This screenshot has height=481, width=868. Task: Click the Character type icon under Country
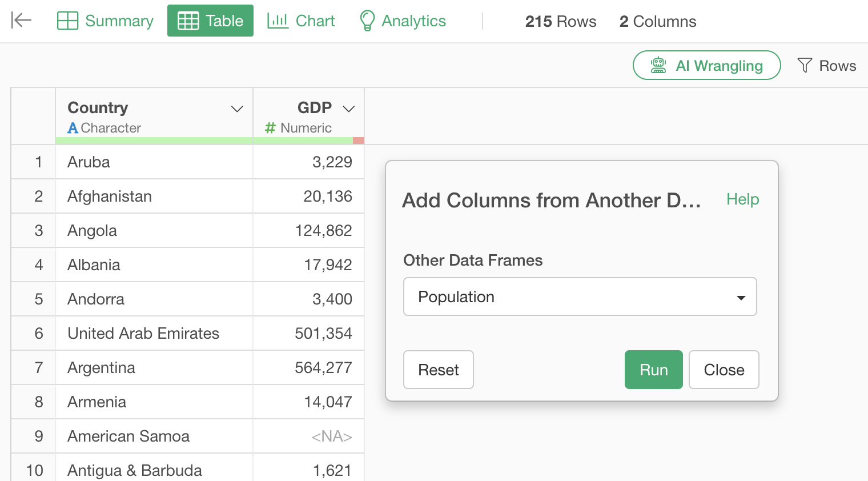click(73, 128)
